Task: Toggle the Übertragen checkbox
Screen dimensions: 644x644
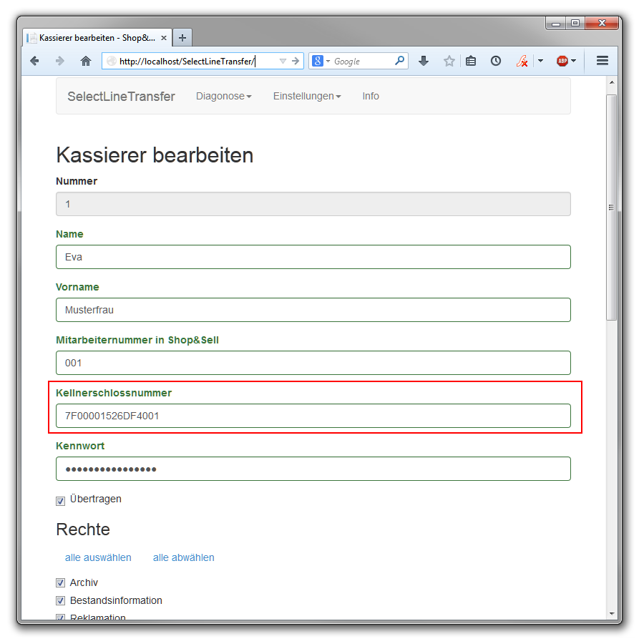Action: coord(60,501)
